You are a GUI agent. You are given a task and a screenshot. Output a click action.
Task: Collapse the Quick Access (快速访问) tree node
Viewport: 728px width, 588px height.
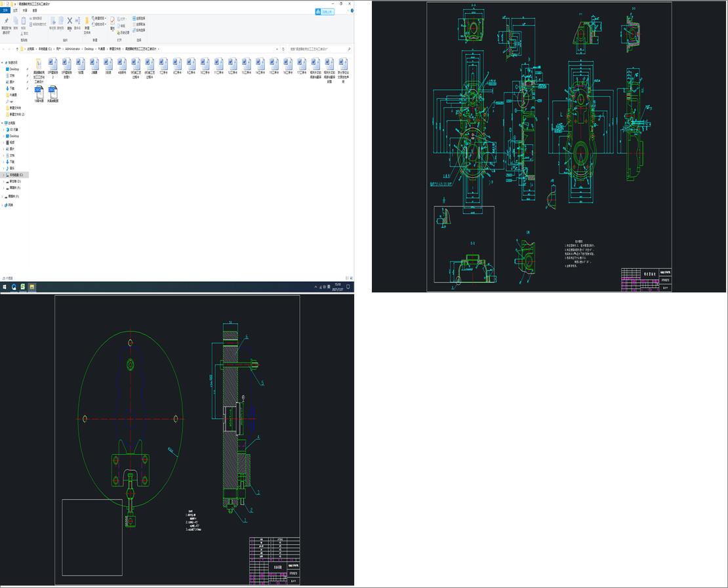click(2, 62)
